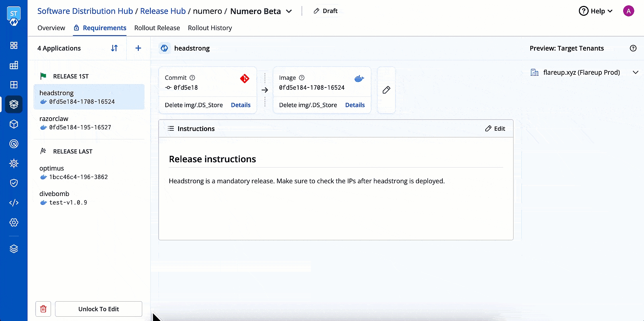This screenshot has width=644, height=321.
Task: Click the red trash delete icon
Action: click(43, 309)
